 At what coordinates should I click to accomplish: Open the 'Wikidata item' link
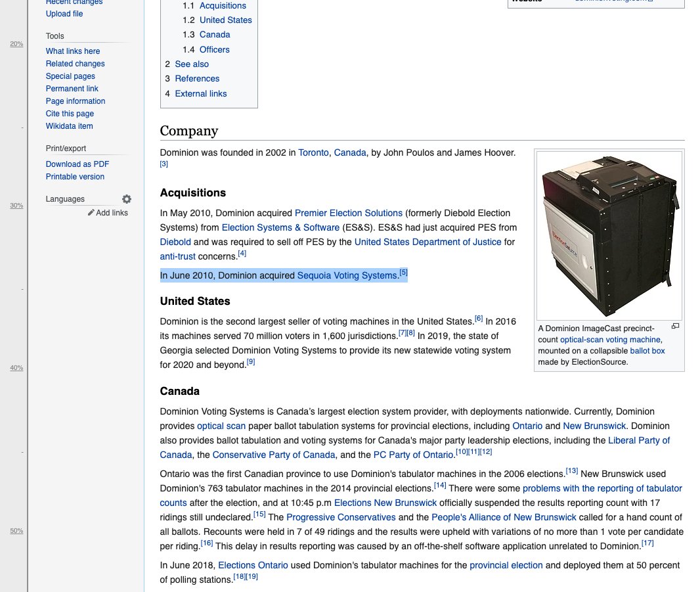tap(69, 125)
